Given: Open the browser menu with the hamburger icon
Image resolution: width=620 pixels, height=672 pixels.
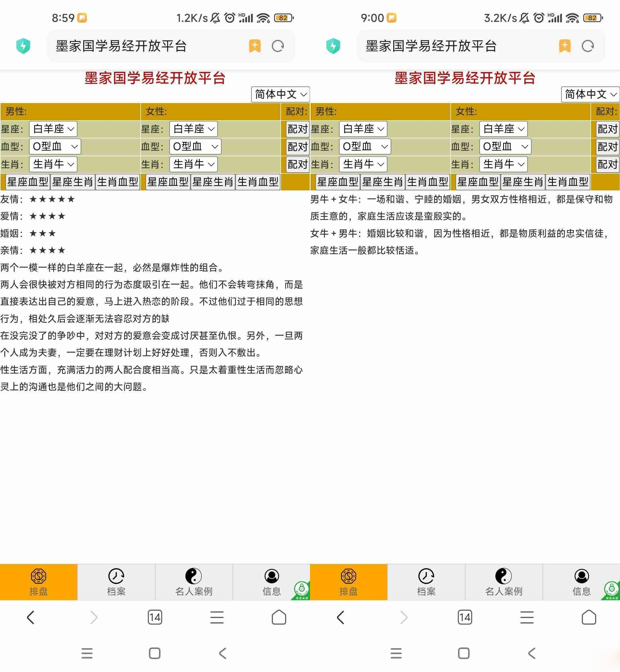Looking at the screenshot, I should pos(217,617).
